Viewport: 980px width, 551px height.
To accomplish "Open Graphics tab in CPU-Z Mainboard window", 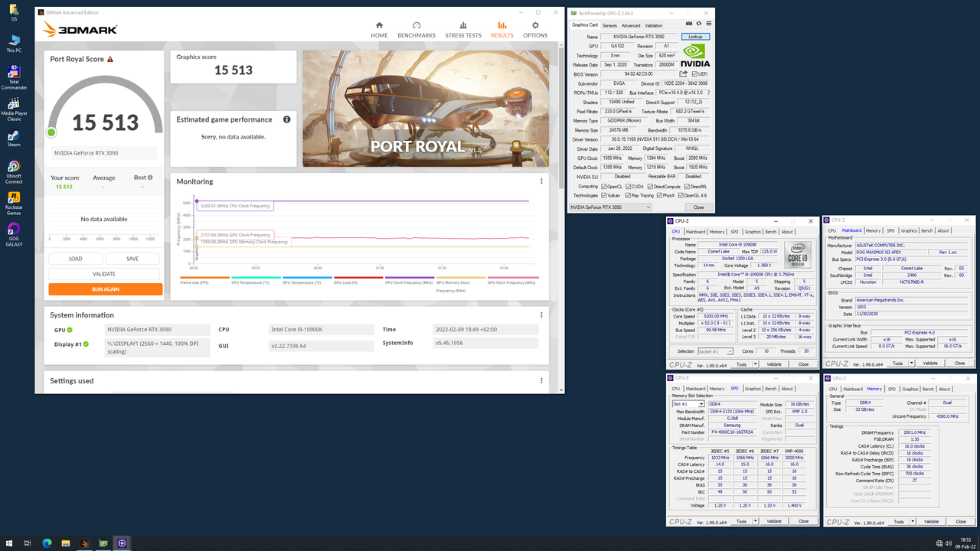I will click(x=909, y=230).
